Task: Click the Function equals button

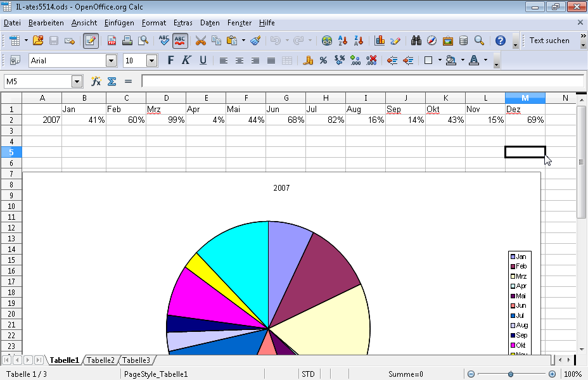Action: pos(128,81)
